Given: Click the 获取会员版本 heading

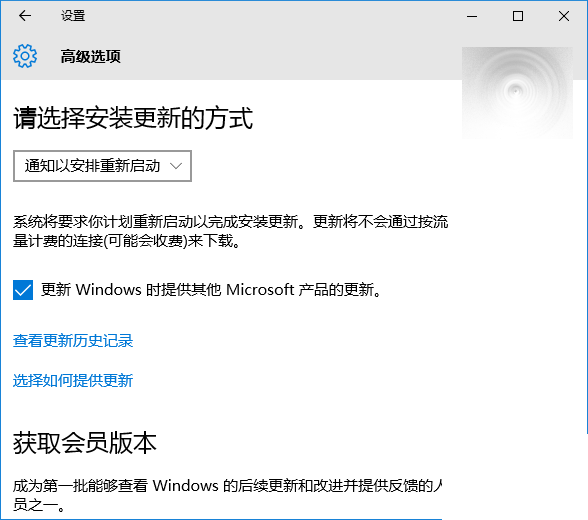Looking at the screenshot, I should click(85, 443).
